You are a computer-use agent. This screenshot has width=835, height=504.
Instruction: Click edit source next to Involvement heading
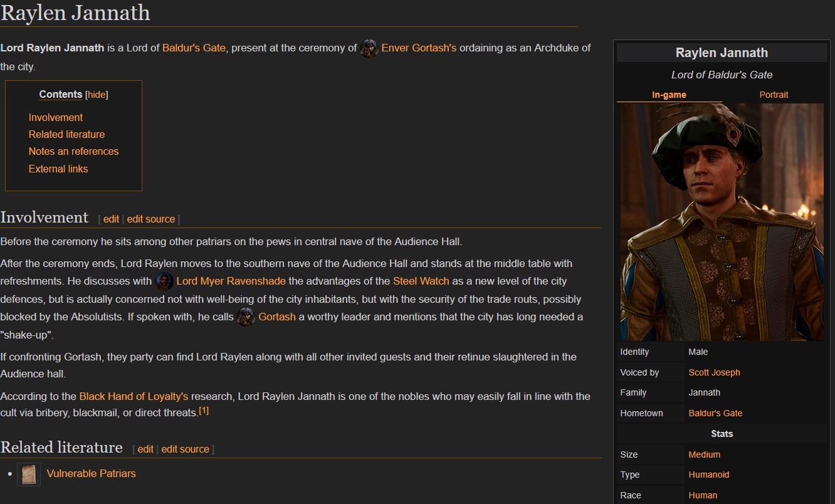coord(151,219)
